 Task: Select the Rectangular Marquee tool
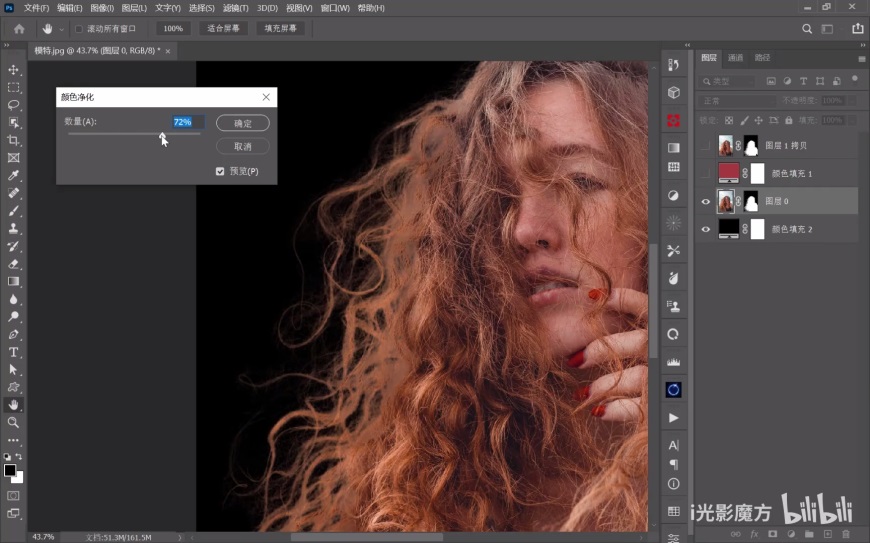(13, 88)
